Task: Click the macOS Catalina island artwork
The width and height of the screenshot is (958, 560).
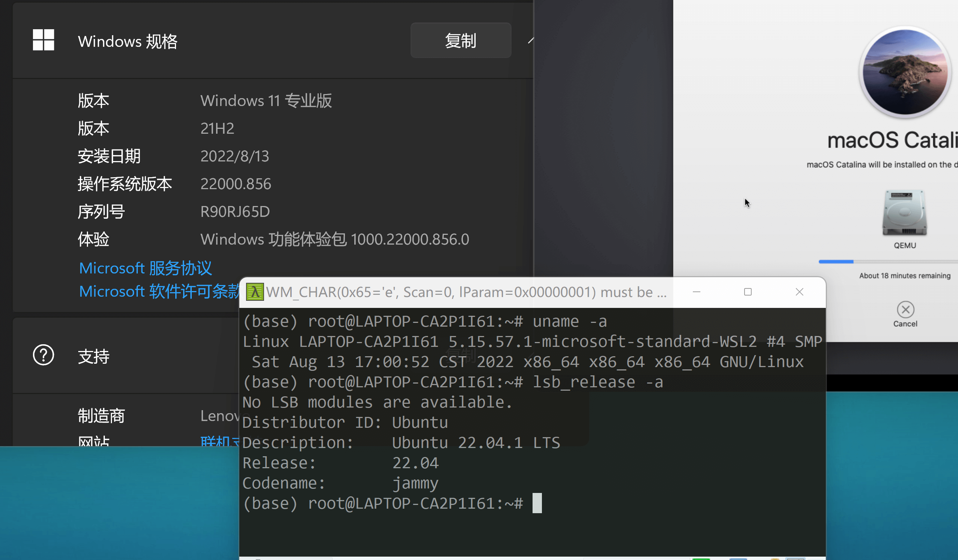Action: [x=904, y=72]
